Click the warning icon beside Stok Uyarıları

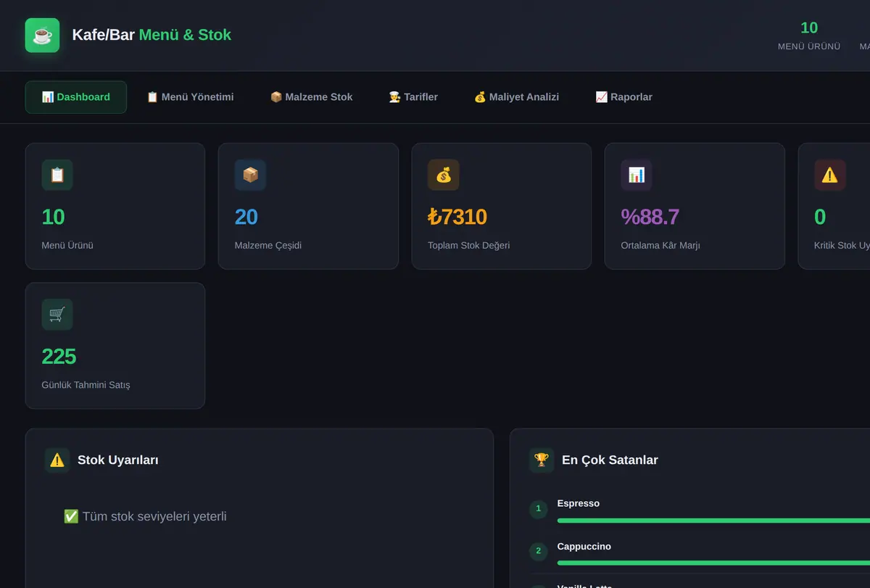[57, 460]
